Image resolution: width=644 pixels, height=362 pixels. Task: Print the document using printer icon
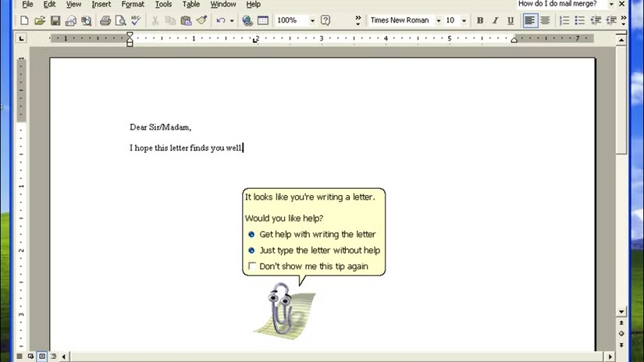[105, 20]
